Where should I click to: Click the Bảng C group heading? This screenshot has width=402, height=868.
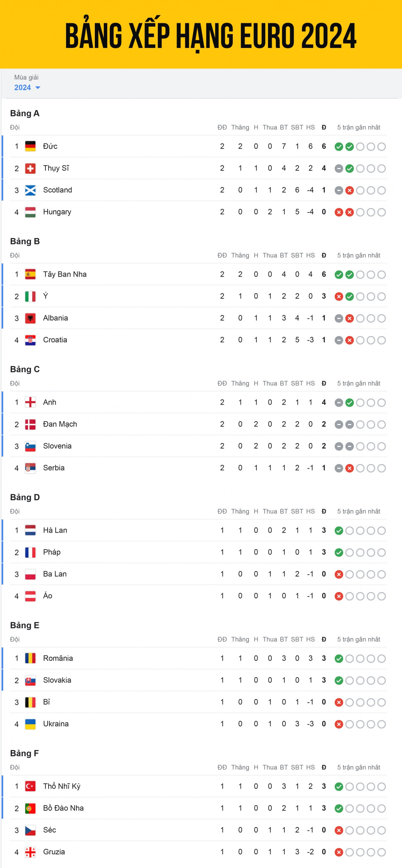pos(25,369)
